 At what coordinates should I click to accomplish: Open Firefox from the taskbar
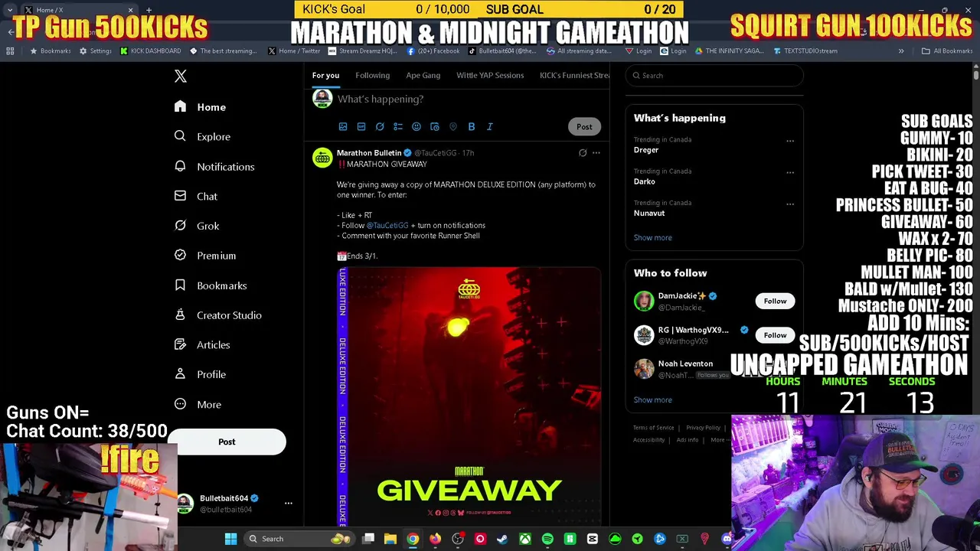tap(435, 539)
